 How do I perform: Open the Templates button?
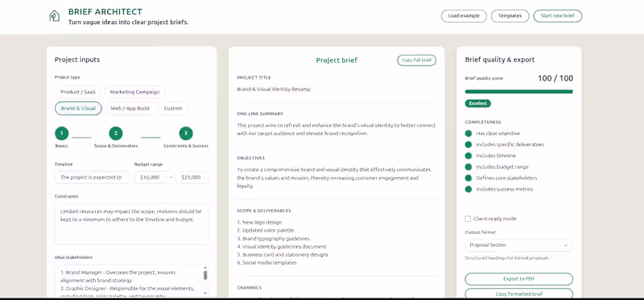(x=510, y=16)
